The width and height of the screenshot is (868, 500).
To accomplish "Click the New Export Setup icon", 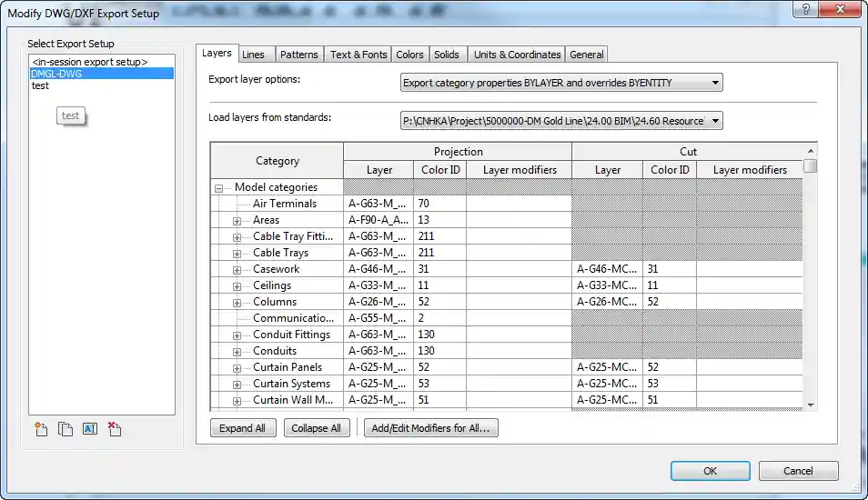I will click(x=41, y=429).
